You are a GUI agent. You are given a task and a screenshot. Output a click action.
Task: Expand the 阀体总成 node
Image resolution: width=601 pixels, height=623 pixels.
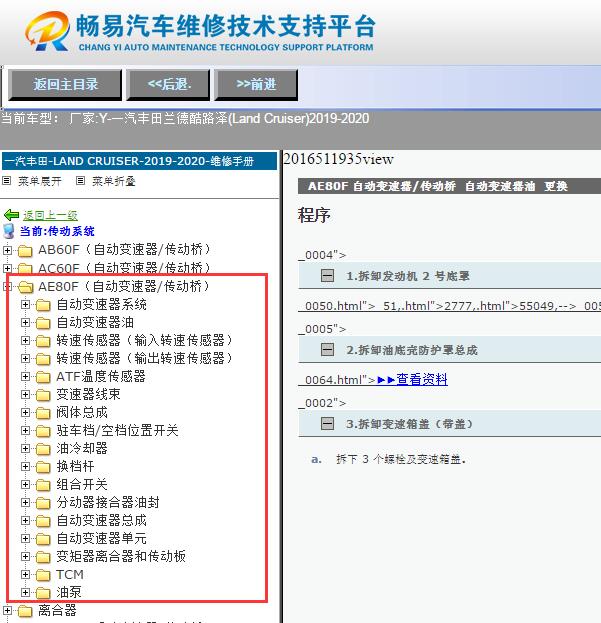25,412
